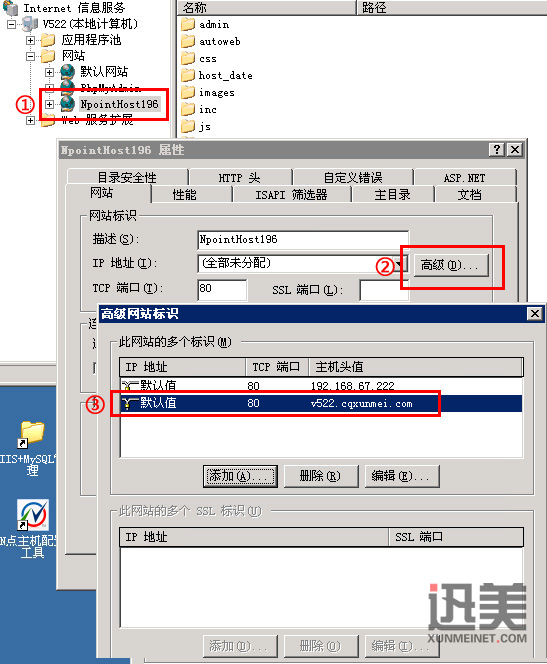Select the 默认网站 globe icon
Screen dimensions: 547x664
click(67, 72)
